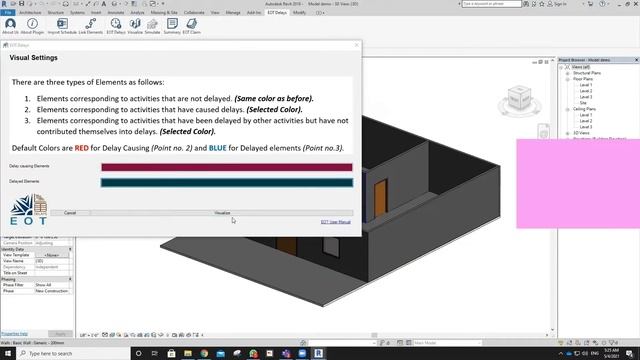This screenshot has height=360, width=640.
Task: Collapse the Views (all) tree node
Action: tap(562, 67)
